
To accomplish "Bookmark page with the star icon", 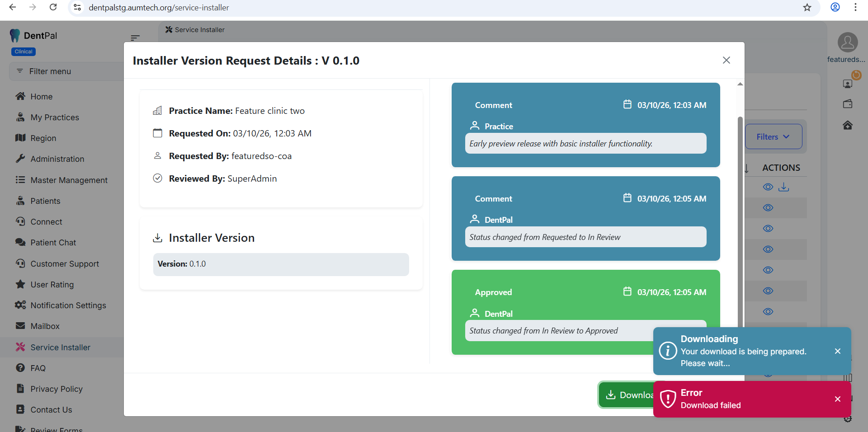I will click(807, 7).
